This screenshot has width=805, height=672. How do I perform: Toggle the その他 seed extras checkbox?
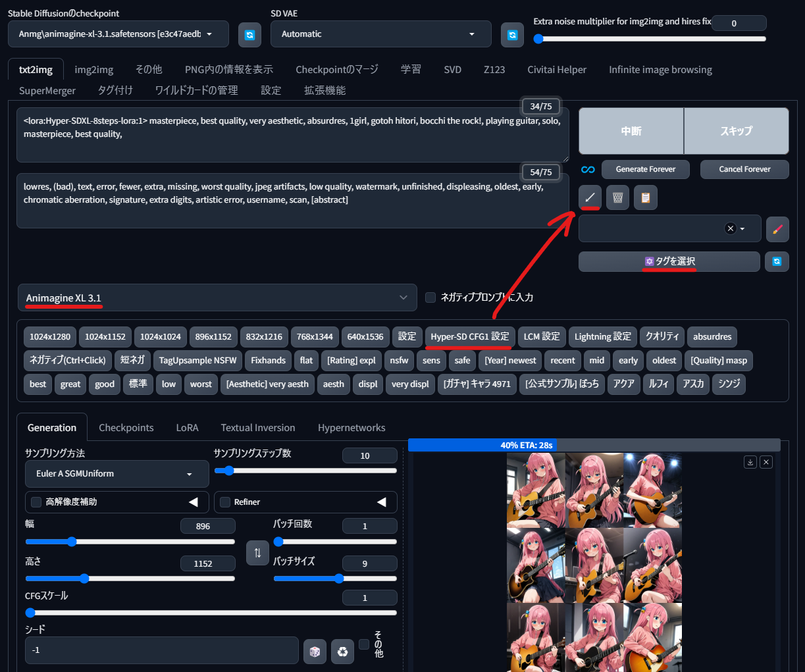coord(364,644)
